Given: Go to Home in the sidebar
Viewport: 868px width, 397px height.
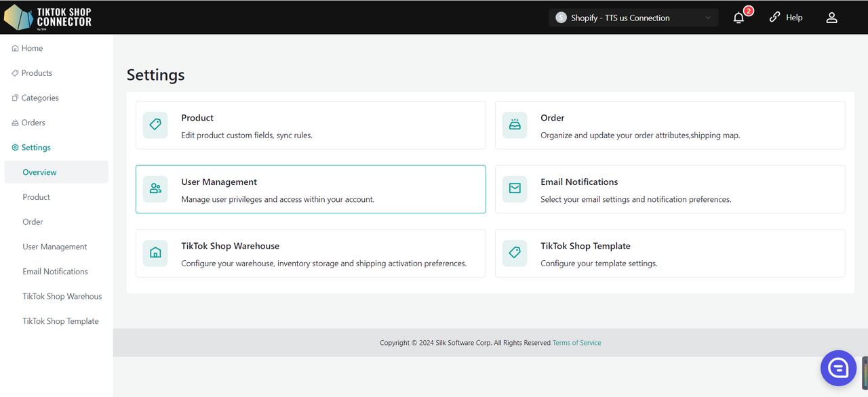Looking at the screenshot, I should click(x=31, y=48).
